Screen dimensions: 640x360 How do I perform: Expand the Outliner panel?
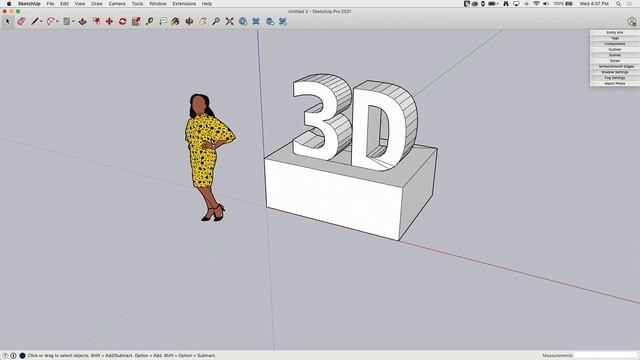coord(615,49)
